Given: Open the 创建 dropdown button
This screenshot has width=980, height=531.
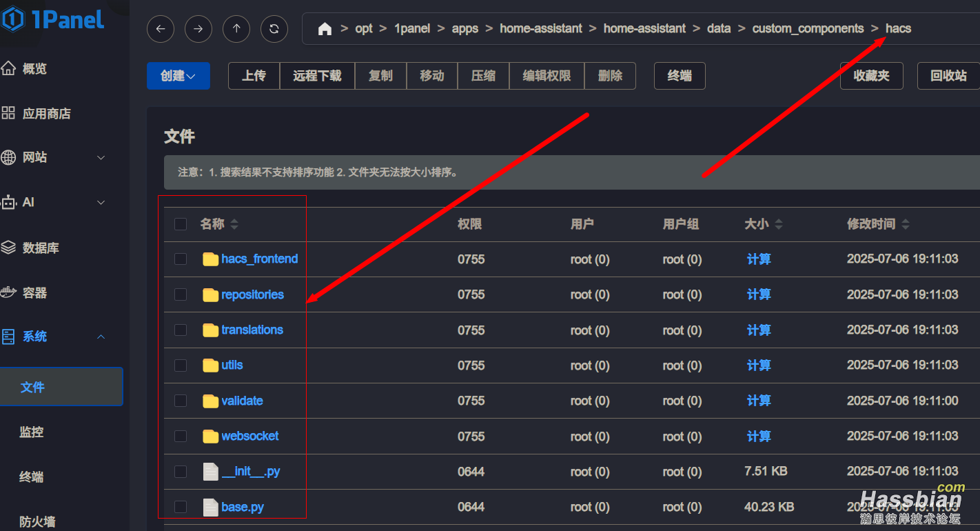Looking at the screenshot, I should coord(178,76).
